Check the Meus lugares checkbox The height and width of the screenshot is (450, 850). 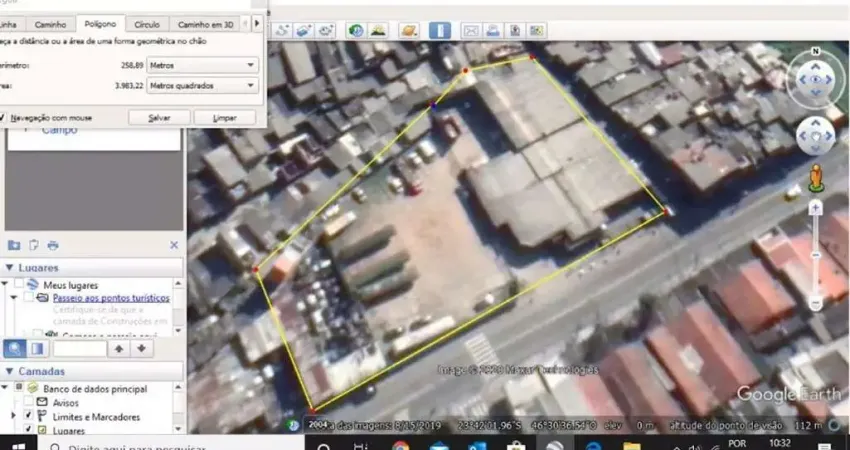(18, 284)
